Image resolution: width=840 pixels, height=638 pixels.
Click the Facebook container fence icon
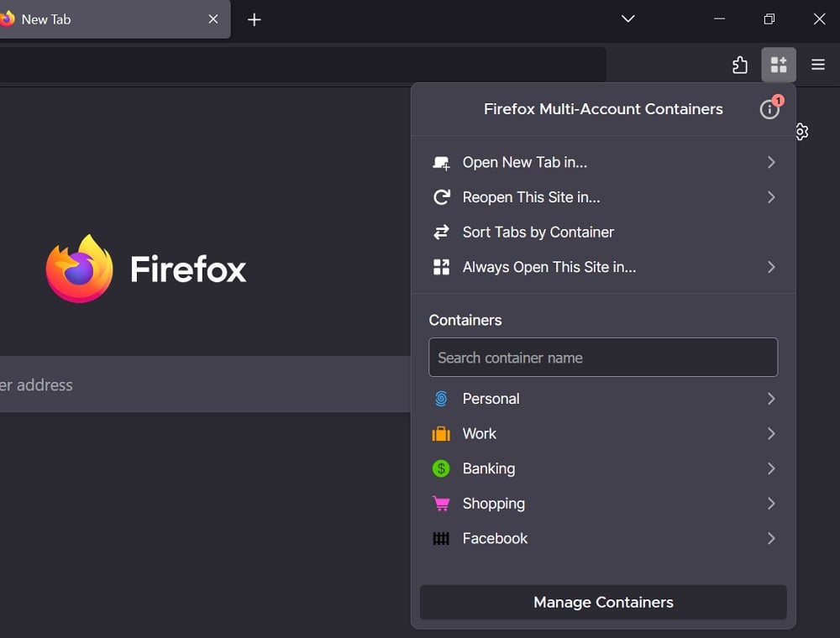pyautogui.click(x=441, y=538)
